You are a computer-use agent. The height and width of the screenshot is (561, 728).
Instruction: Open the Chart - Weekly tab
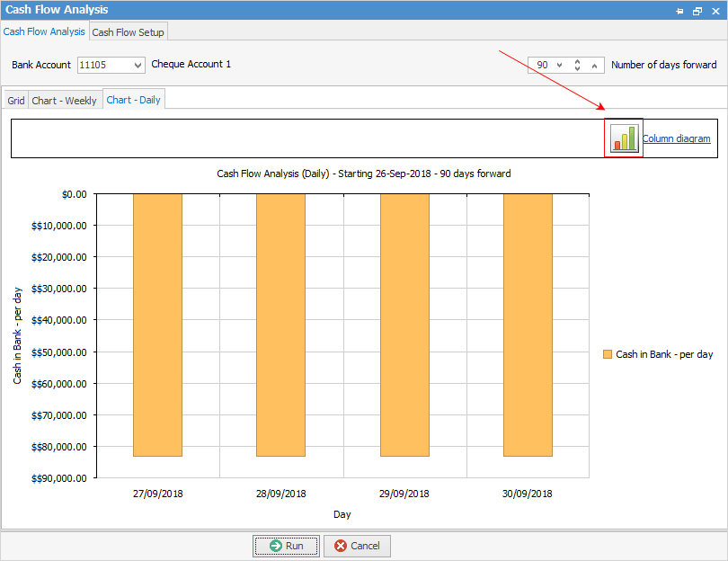pyautogui.click(x=64, y=100)
